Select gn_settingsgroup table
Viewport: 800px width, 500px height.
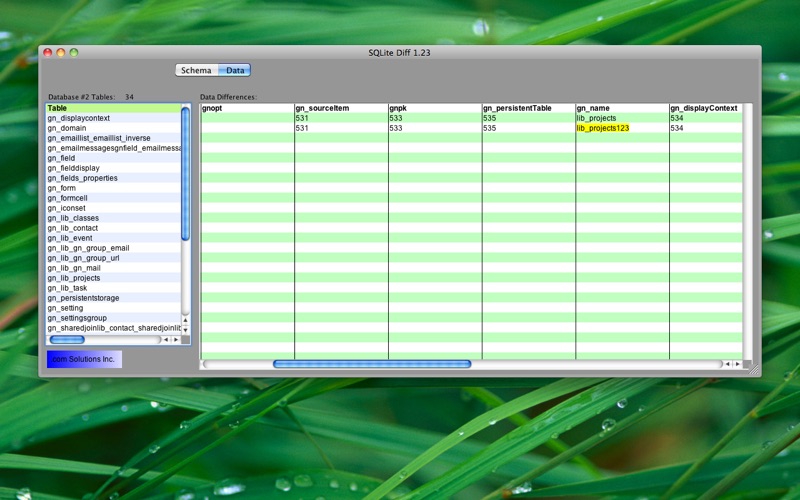pos(114,318)
